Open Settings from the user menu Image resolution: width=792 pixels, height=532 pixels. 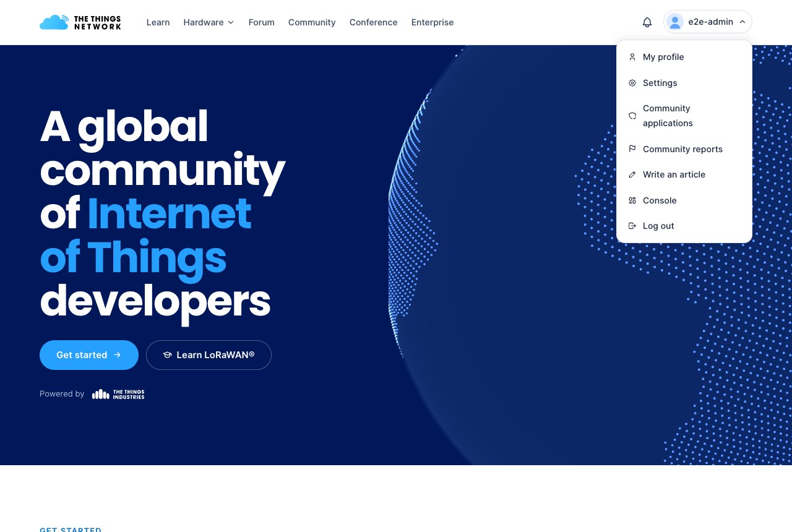pos(684,83)
